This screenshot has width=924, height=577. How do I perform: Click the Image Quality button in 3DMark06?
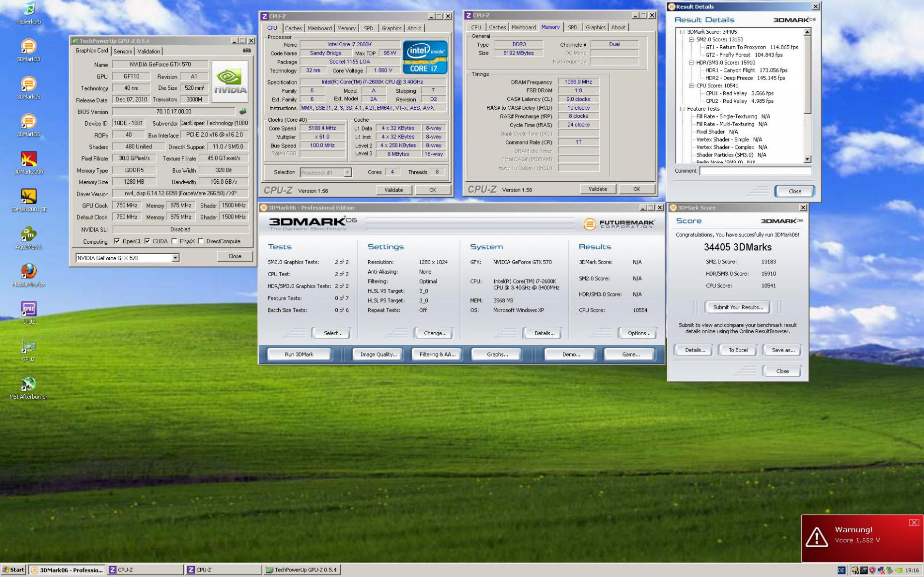[x=379, y=354]
